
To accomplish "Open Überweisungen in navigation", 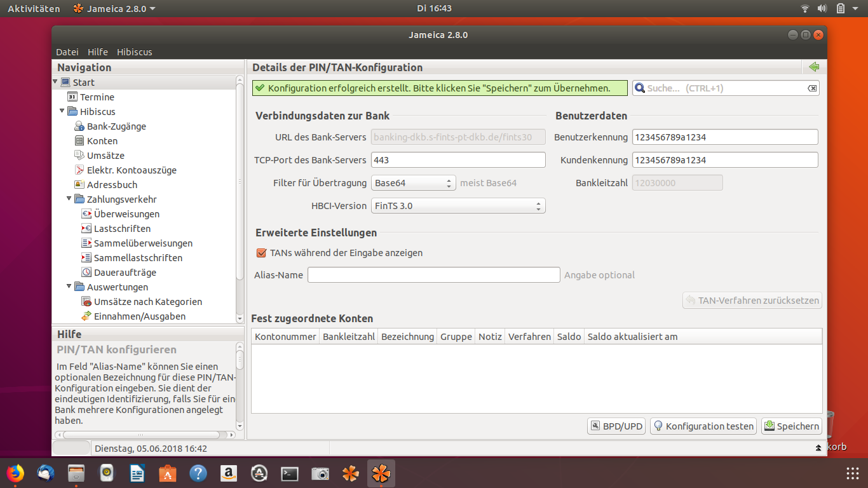I will (x=120, y=214).
